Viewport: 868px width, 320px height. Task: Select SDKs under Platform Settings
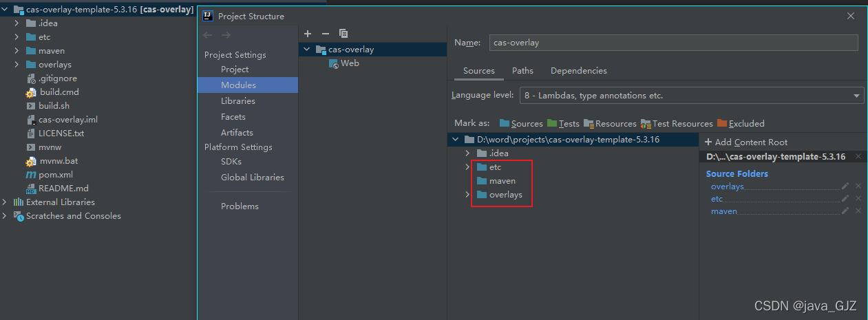click(231, 162)
